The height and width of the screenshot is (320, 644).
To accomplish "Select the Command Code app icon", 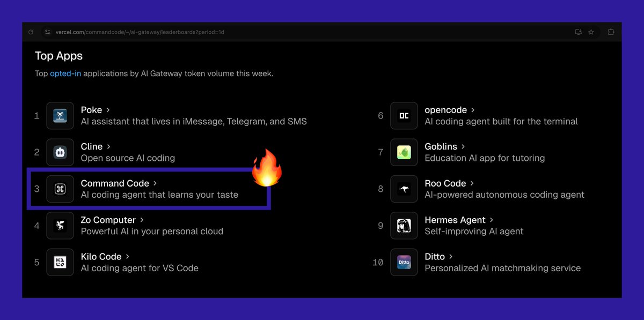I will tap(60, 189).
